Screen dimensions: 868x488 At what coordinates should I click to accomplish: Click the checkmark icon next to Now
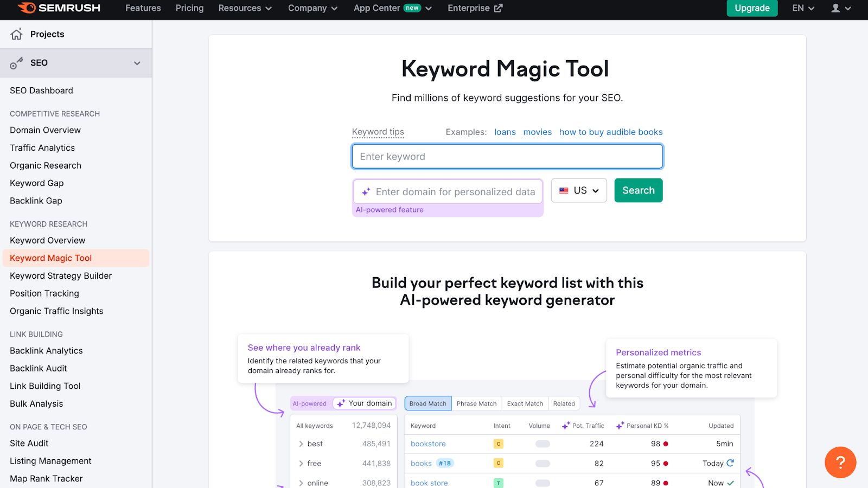(730, 483)
